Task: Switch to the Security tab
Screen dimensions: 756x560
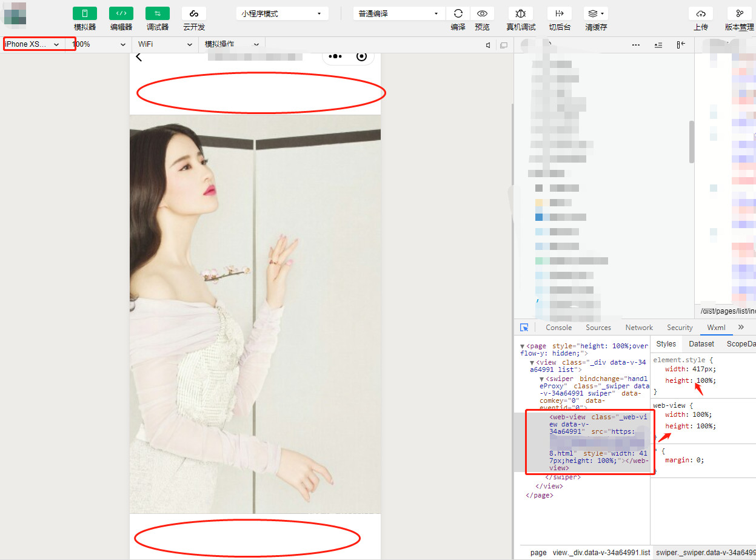Action: coord(680,328)
